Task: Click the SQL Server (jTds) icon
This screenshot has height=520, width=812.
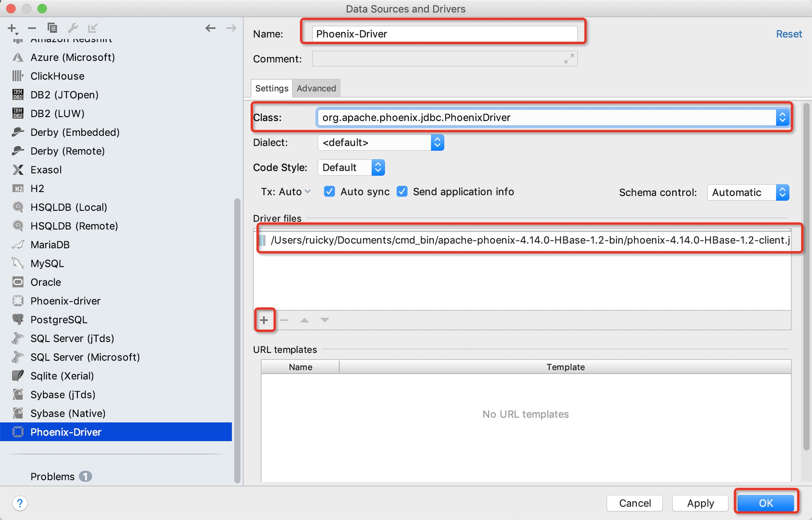Action: coord(18,338)
